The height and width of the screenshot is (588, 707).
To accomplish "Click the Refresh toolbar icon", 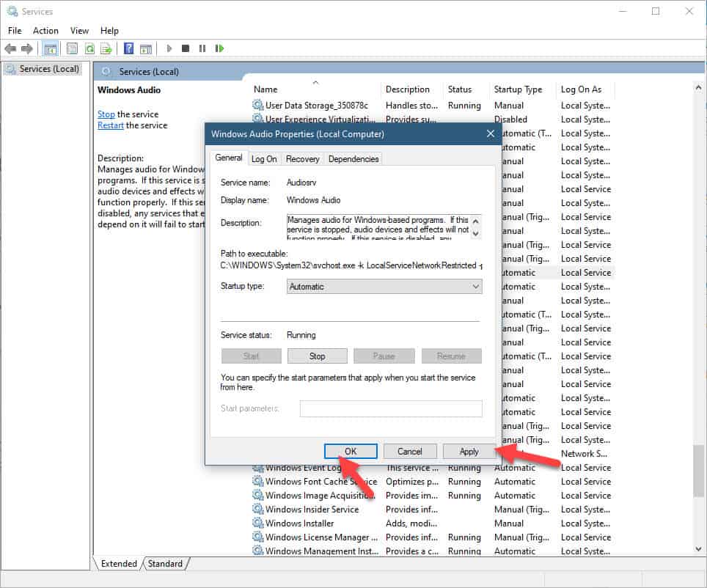I will [89, 48].
